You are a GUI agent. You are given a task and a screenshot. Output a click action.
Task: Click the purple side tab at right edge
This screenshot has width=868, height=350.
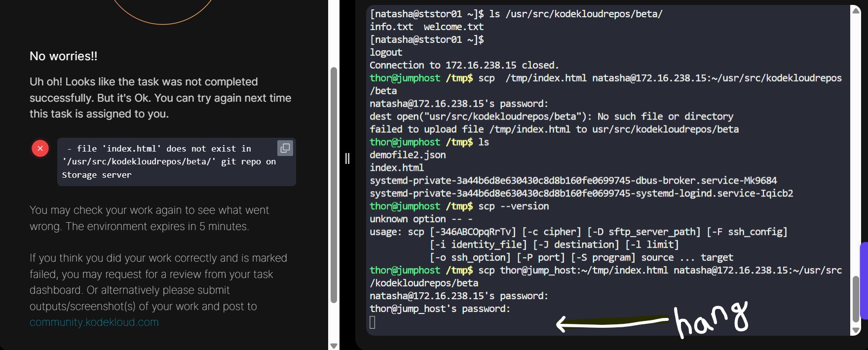[864, 280]
